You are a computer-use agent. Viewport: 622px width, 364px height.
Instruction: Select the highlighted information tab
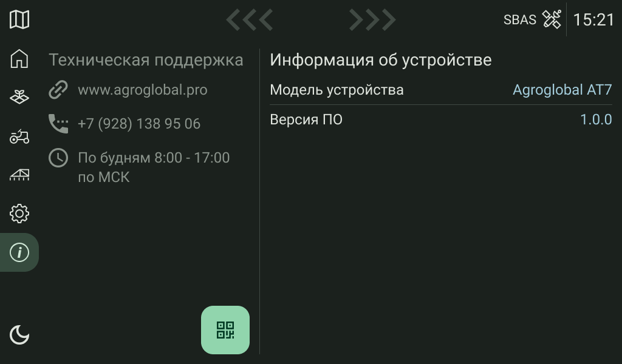click(19, 252)
